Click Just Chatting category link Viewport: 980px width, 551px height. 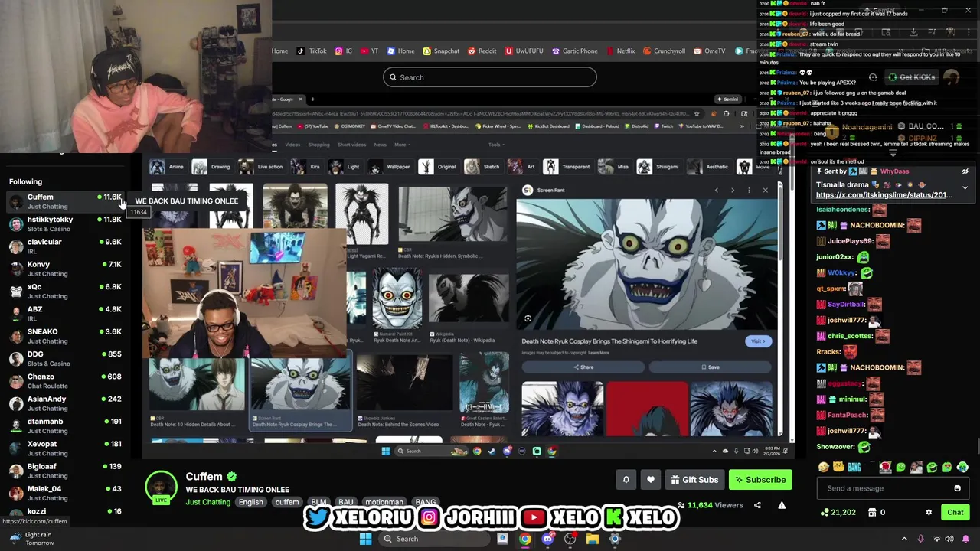pyautogui.click(x=207, y=502)
